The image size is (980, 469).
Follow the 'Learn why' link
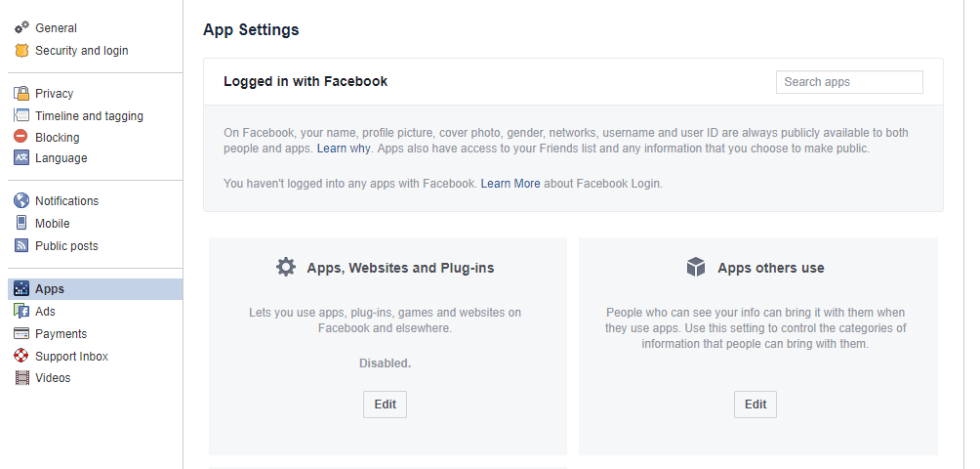pyautogui.click(x=344, y=149)
